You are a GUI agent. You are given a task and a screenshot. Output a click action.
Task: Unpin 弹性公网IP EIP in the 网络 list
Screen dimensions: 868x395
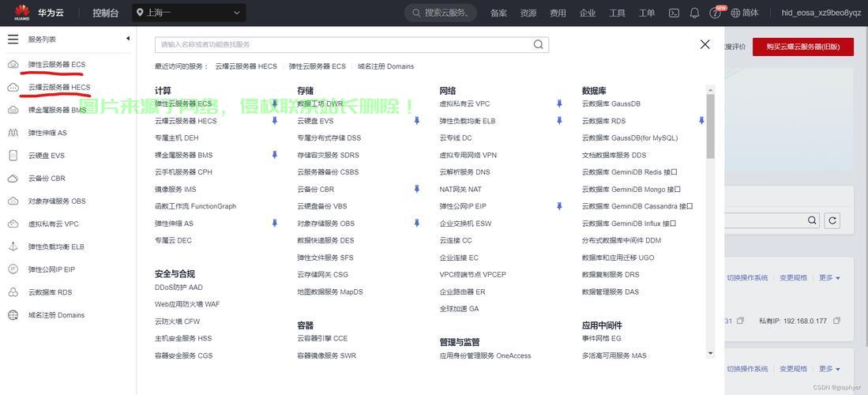559,206
